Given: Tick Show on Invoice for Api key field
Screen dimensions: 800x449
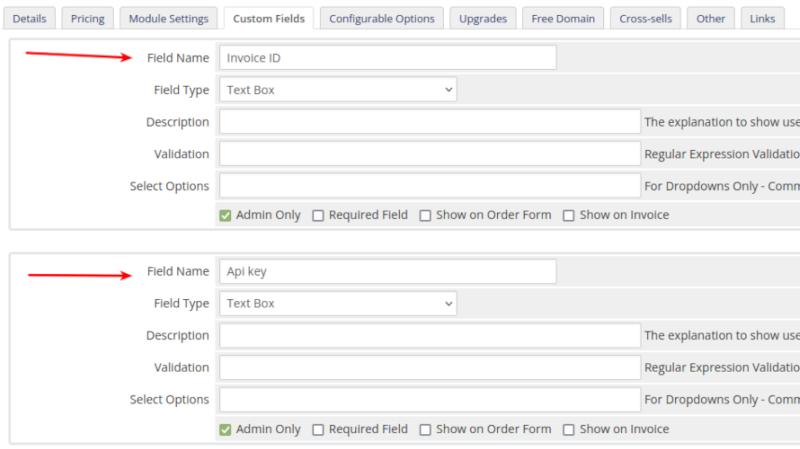Looking at the screenshot, I should point(568,429).
